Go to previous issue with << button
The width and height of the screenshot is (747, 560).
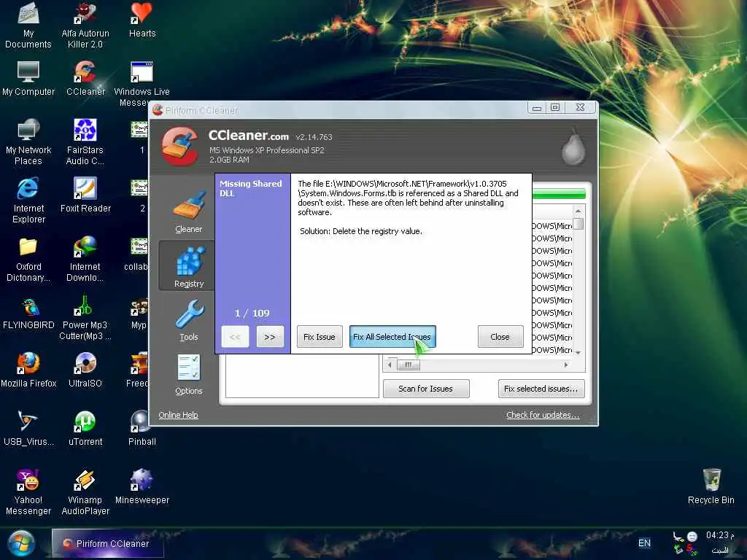(235, 337)
